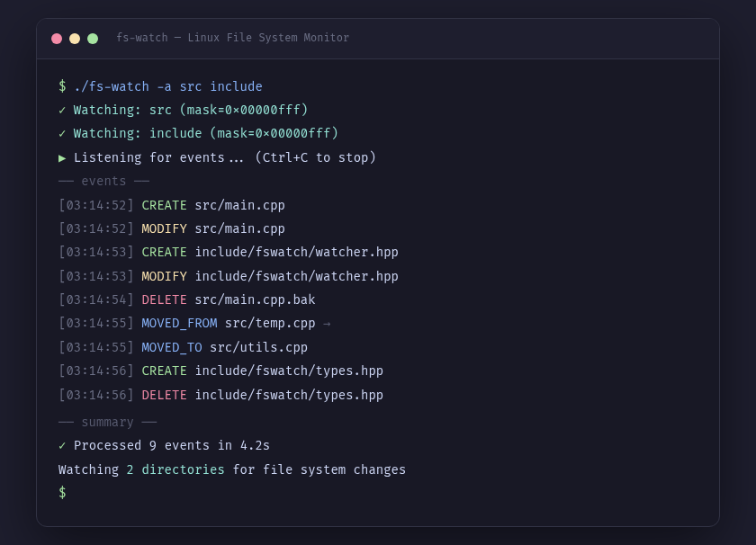The image size is (756, 545).
Task: Click the title 'fs-watch — Linux File System Monitor'
Action: (232, 38)
